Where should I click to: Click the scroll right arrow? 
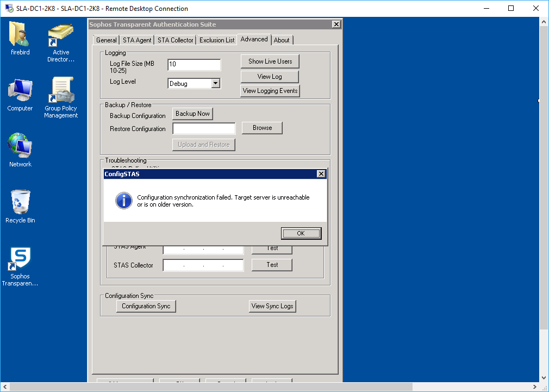tap(535, 387)
